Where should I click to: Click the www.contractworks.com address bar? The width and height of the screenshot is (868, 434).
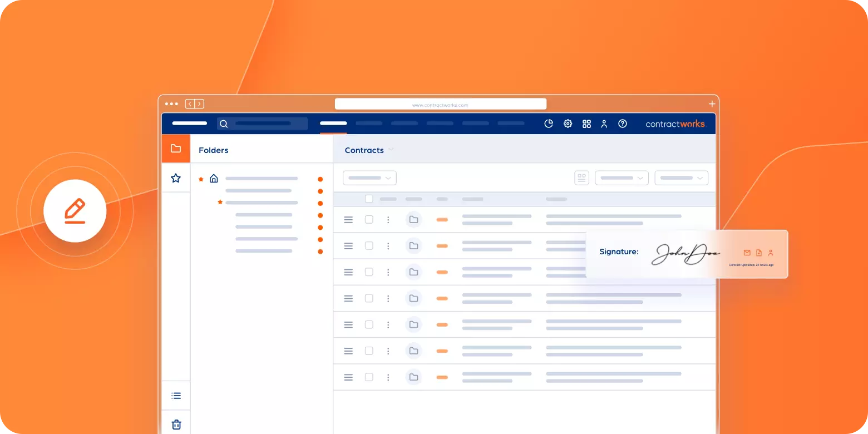pyautogui.click(x=441, y=104)
